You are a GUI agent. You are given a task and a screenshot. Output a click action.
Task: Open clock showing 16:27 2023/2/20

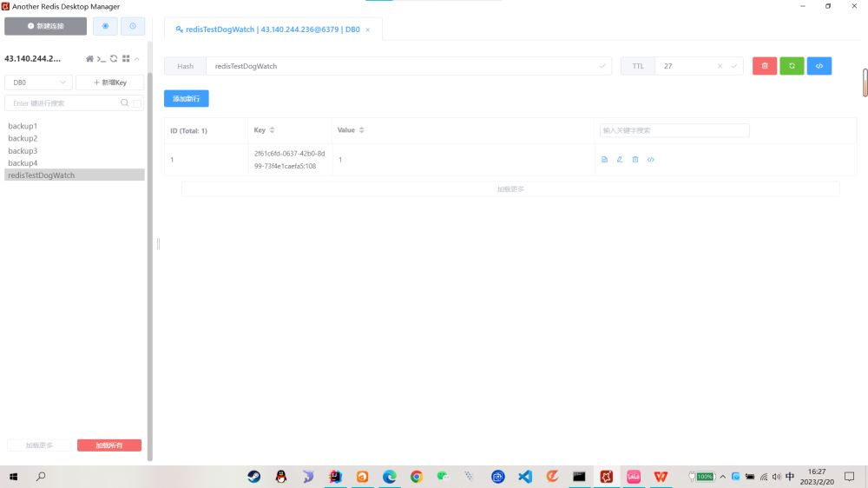(x=817, y=477)
